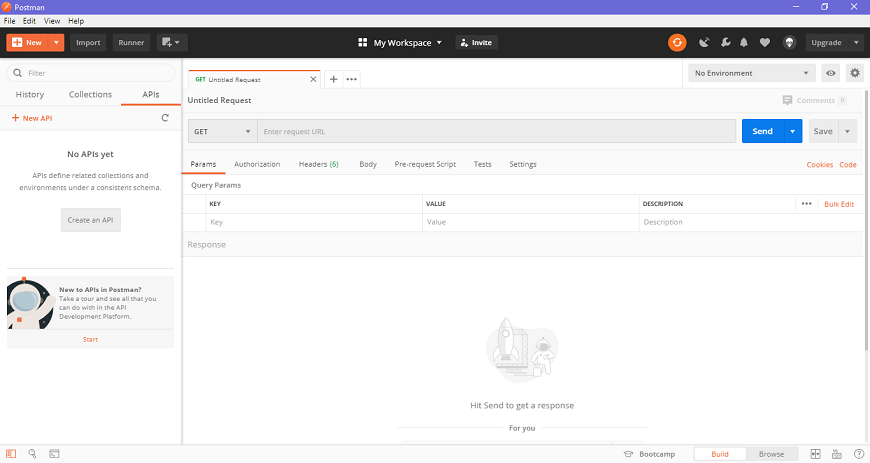
Task: Open the No Environment dropdown
Action: click(752, 73)
